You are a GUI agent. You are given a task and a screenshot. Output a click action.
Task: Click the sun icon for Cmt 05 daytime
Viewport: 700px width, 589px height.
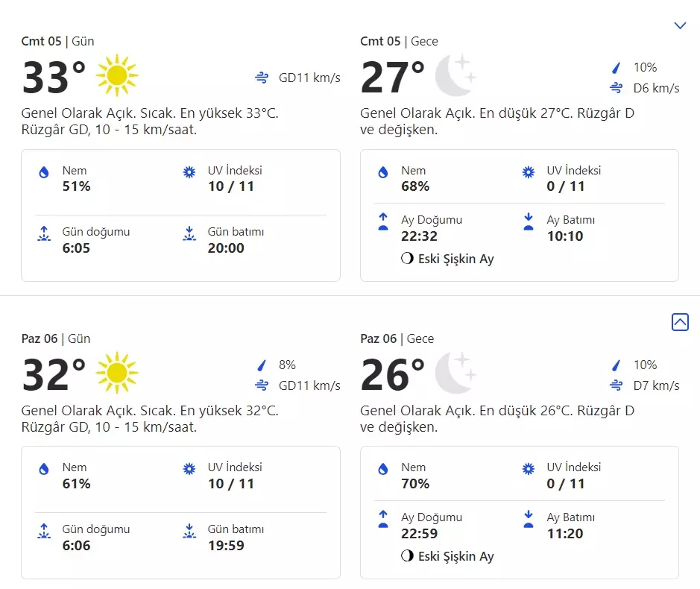(117, 75)
